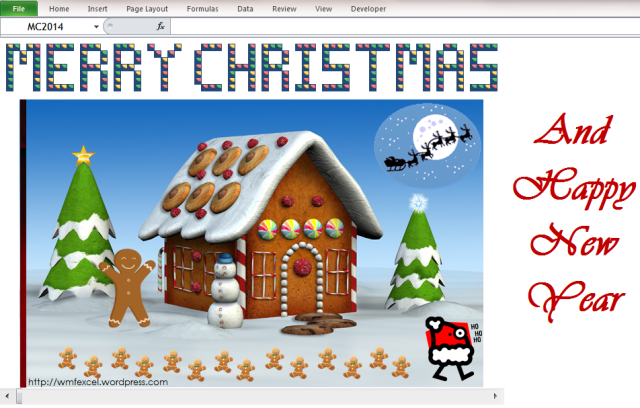This screenshot has height=408, width=640.
Task: Switch to the Home ribbon tab
Action: (x=59, y=9)
